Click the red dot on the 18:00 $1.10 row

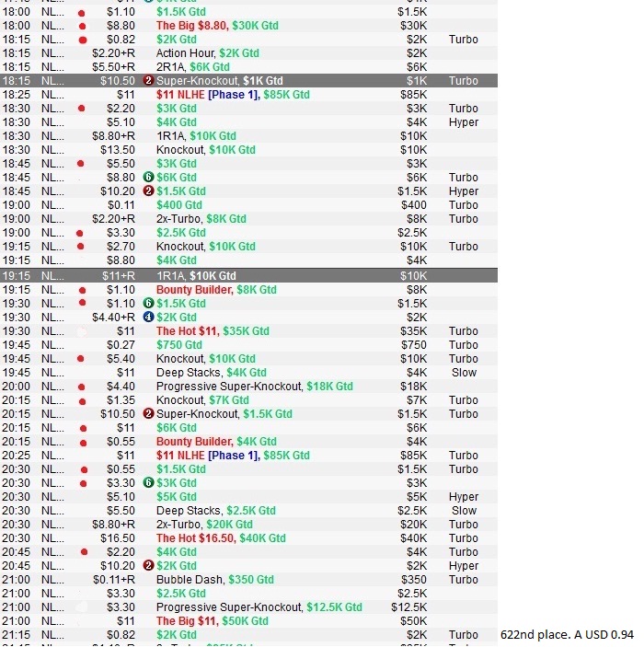[82, 13]
